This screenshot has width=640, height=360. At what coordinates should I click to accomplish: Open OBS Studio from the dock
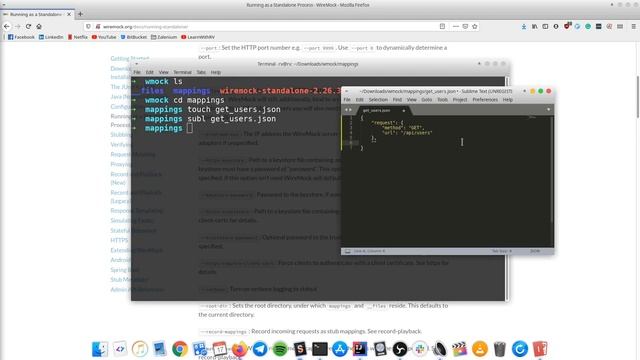(400, 349)
